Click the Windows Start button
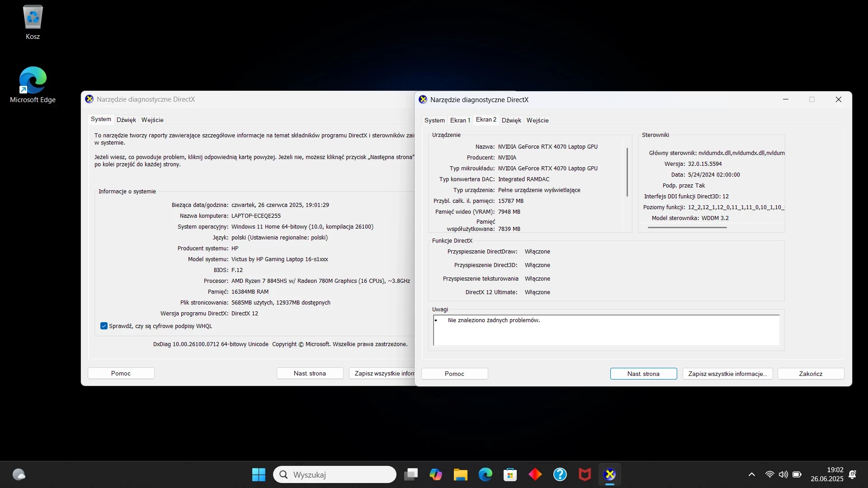868x488 pixels. [x=259, y=474]
